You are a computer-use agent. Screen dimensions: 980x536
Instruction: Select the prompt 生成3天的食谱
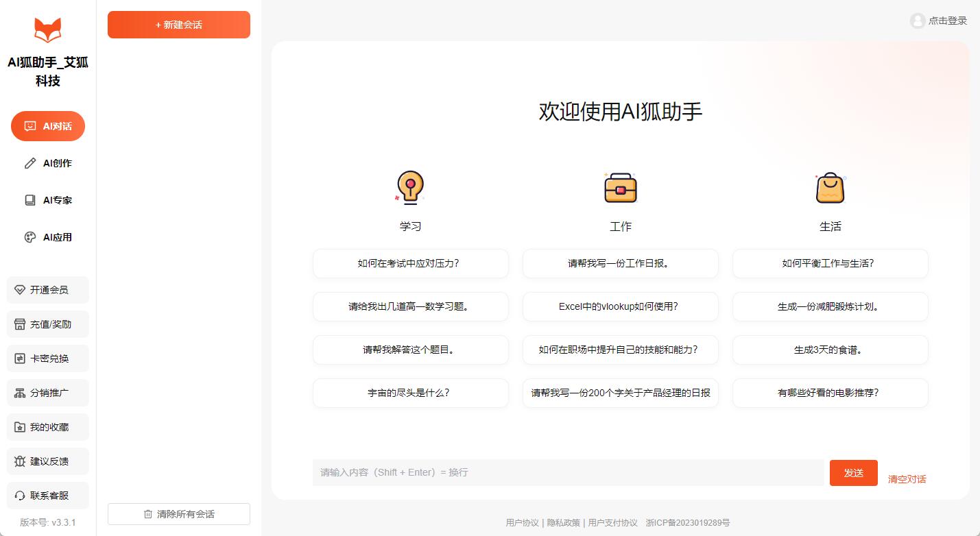(x=830, y=350)
